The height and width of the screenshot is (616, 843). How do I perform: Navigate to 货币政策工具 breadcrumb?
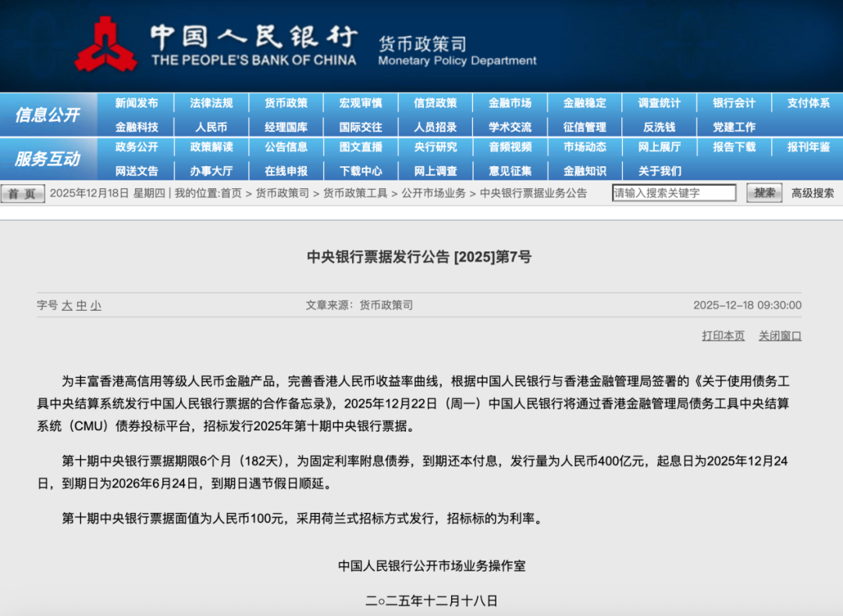tap(355, 194)
